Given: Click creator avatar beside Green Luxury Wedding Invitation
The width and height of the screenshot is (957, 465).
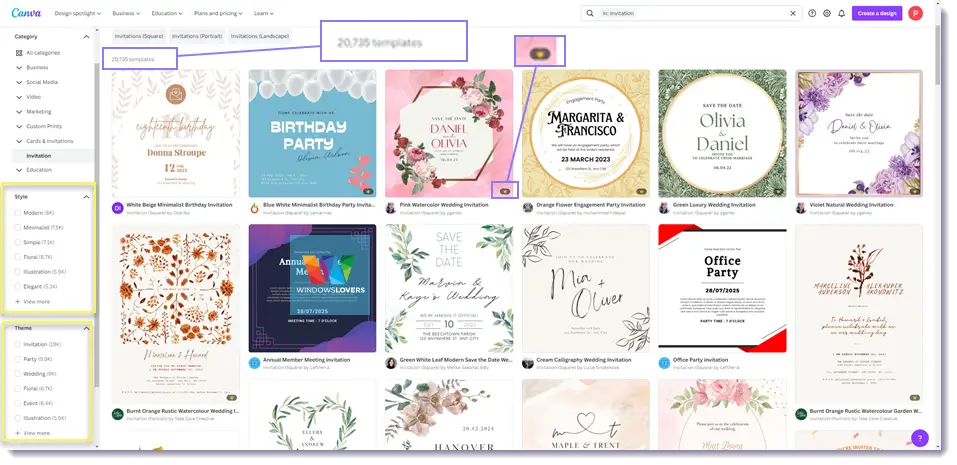Looking at the screenshot, I should tap(664, 208).
